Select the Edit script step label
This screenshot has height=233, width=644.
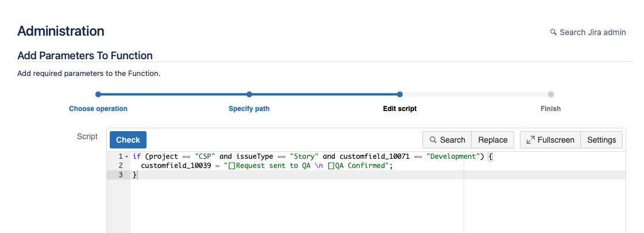pyautogui.click(x=400, y=109)
